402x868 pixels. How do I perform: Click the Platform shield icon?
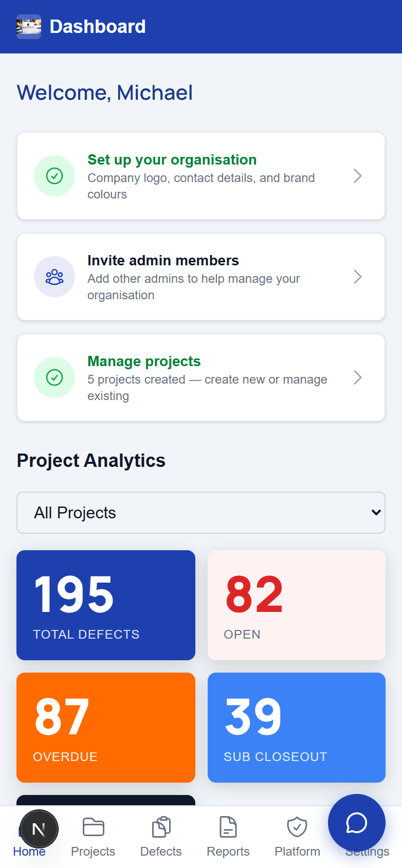pos(297,827)
